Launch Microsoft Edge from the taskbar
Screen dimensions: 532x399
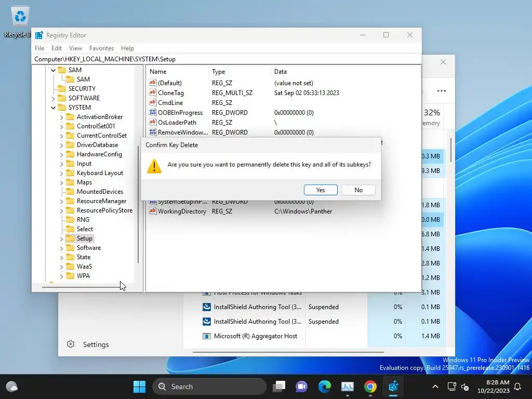pyautogui.click(x=325, y=387)
